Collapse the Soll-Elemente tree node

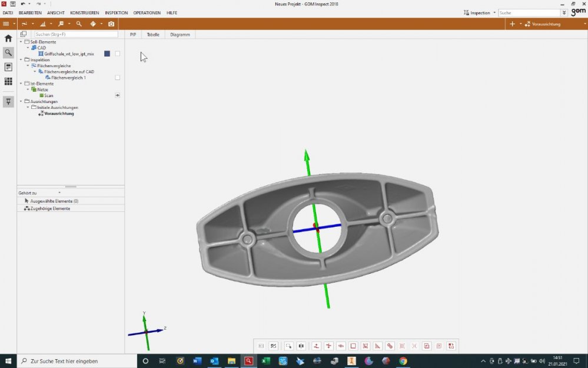click(21, 42)
